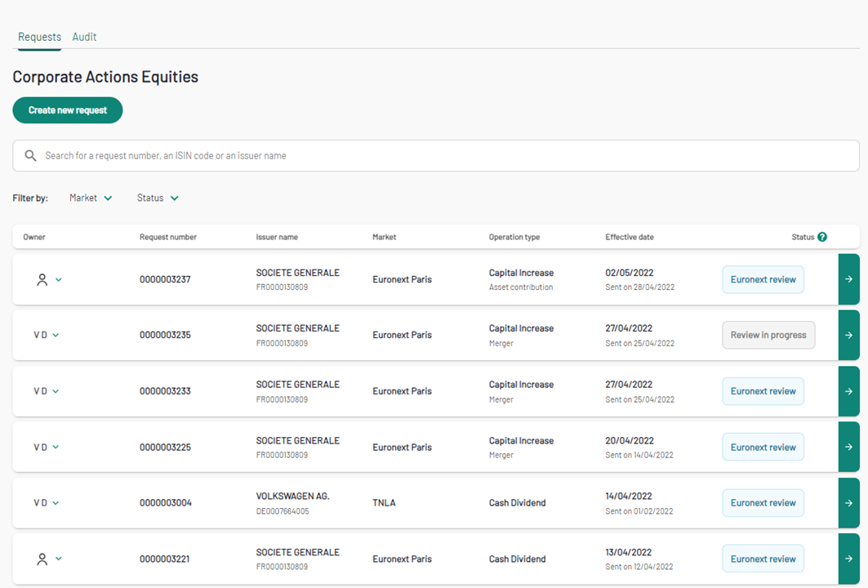Open request 0000003233 via arrow button
The image size is (868, 588).
coord(848,391)
